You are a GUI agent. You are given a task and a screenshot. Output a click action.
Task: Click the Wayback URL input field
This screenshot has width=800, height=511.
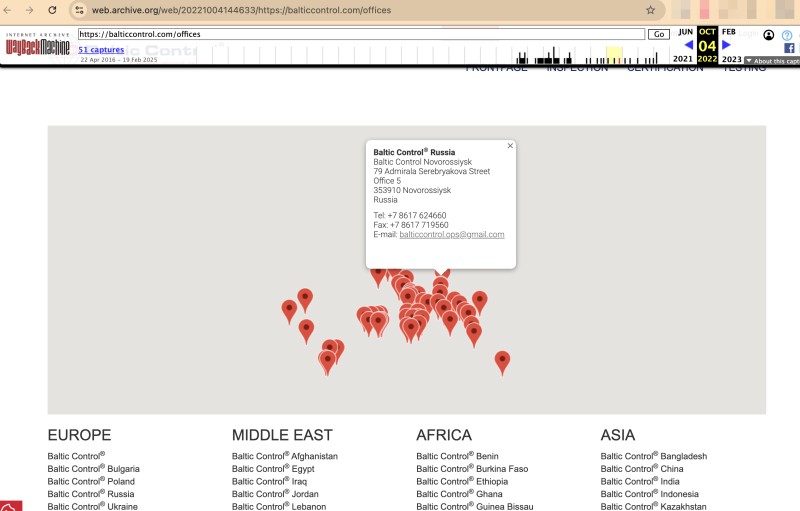(361, 34)
